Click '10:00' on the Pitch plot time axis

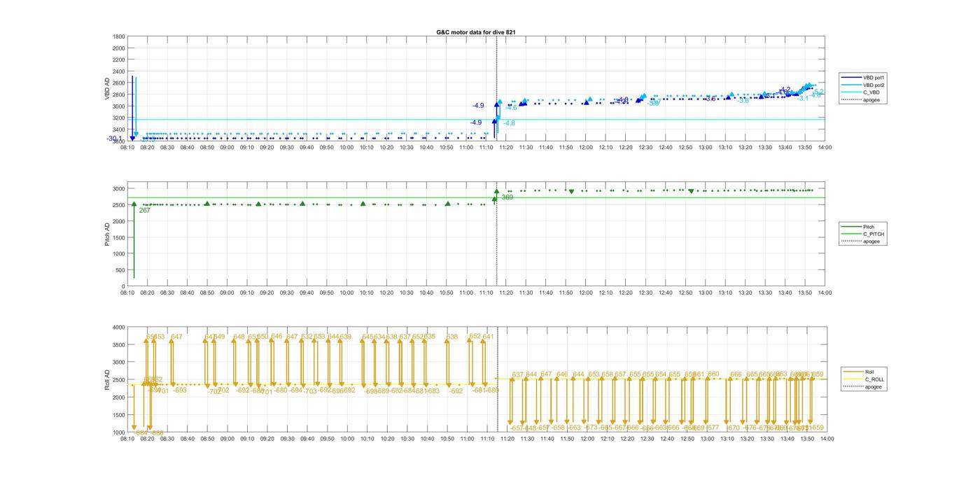(x=346, y=293)
